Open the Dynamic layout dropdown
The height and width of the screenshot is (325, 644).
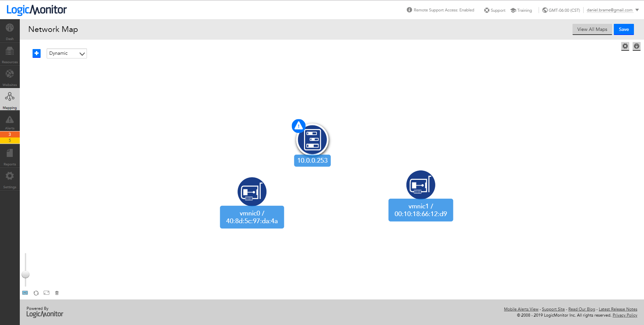coord(66,53)
